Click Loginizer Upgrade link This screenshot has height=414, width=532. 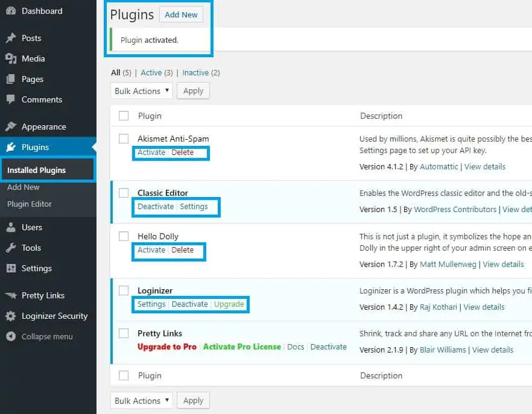point(229,304)
